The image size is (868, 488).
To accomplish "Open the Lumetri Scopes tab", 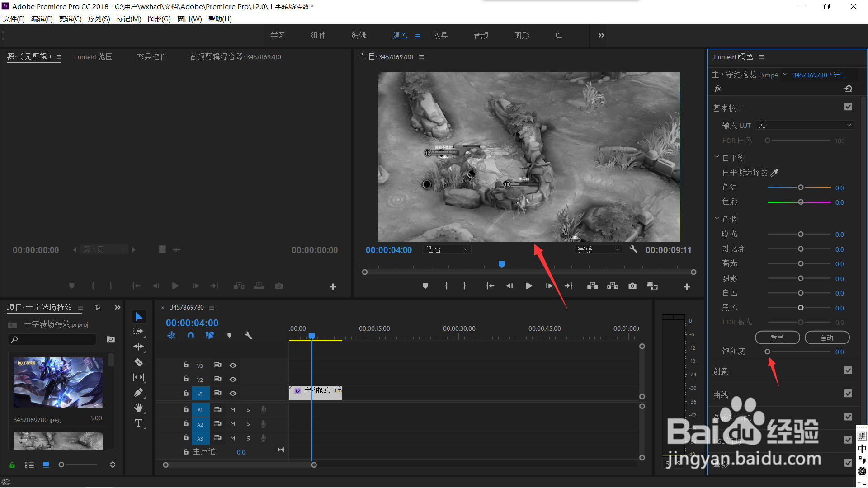I will point(93,56).
